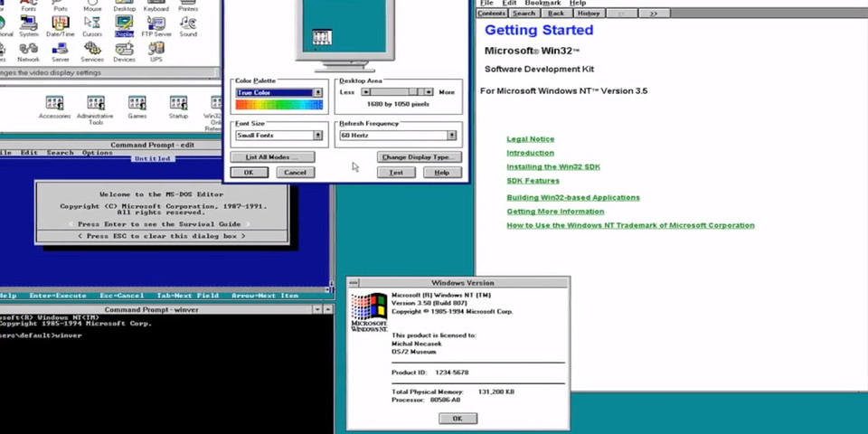Image resolution: width=868 pixels, height=434 pixels.
Task: Open the FTP Server icon
Action: 156,26
